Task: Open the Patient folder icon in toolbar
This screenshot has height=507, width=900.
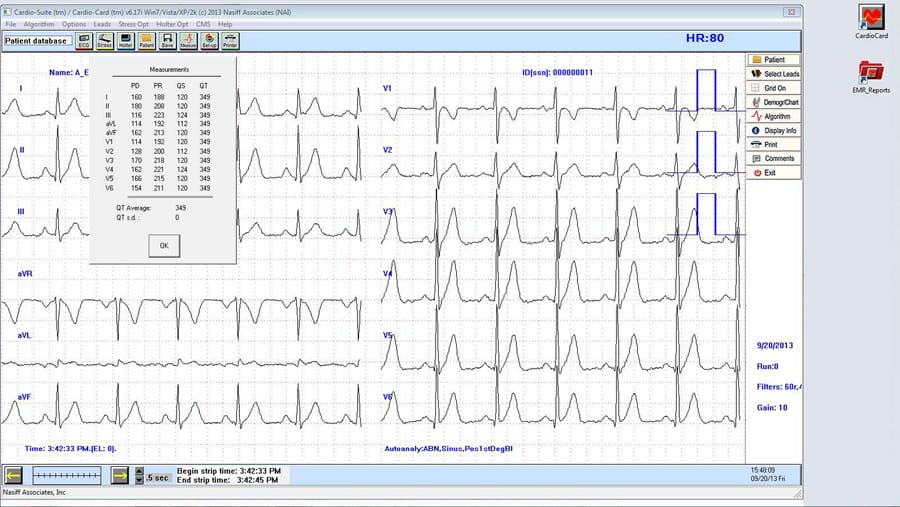Action: (147, 41)
